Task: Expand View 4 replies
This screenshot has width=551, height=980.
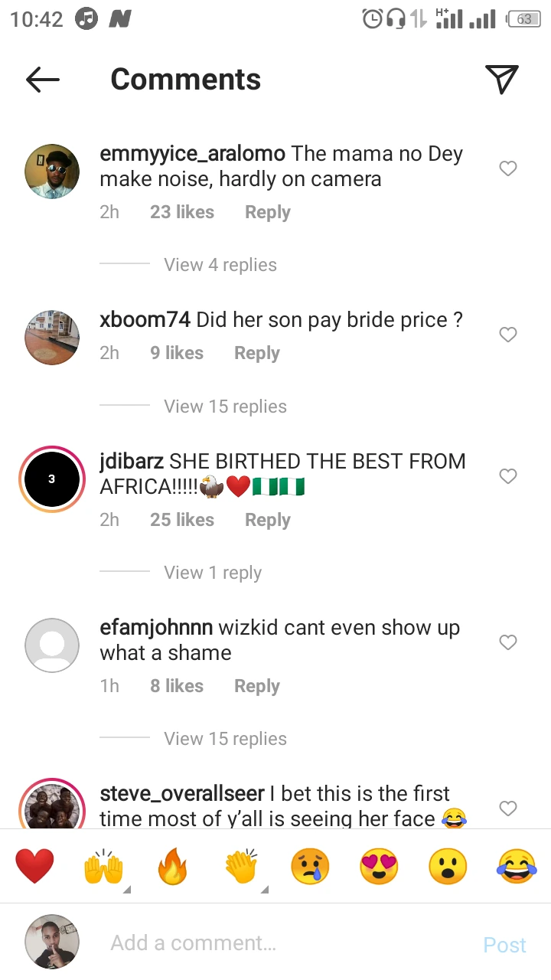Action: [220, 265]
